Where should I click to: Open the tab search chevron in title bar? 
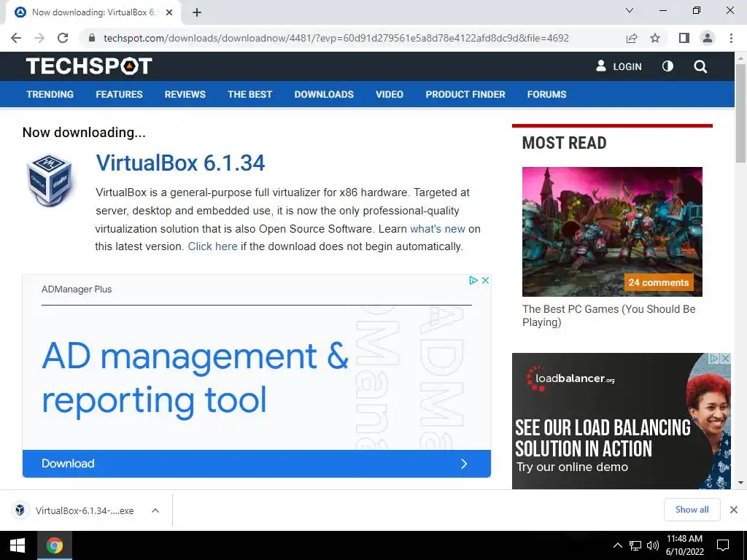point(630,10)
